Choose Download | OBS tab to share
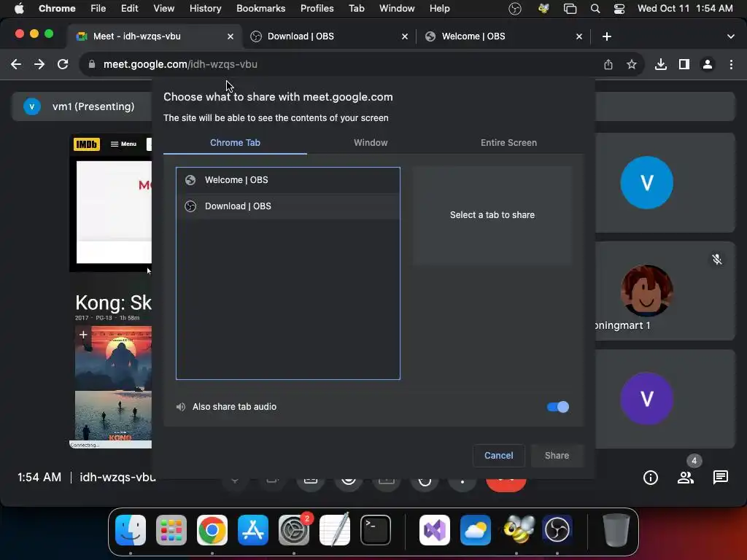This screenshot has width=747, height=560. coord(287,206)
